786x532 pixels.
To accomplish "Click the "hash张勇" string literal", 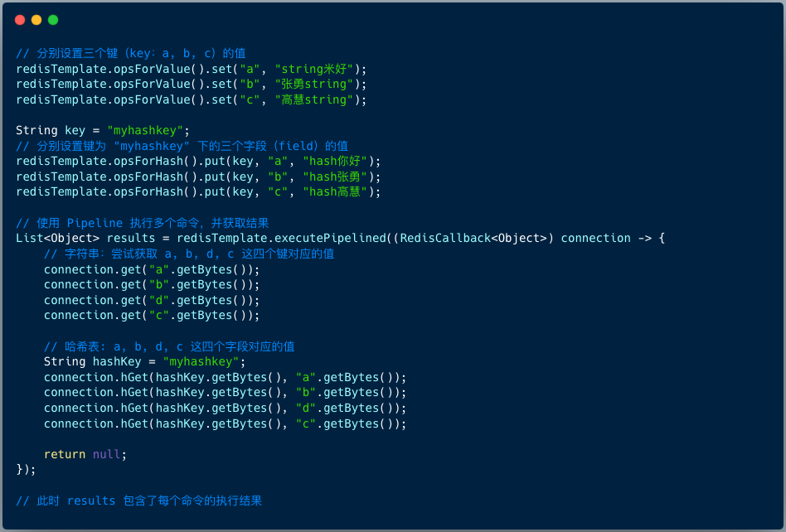I will 335,177.
